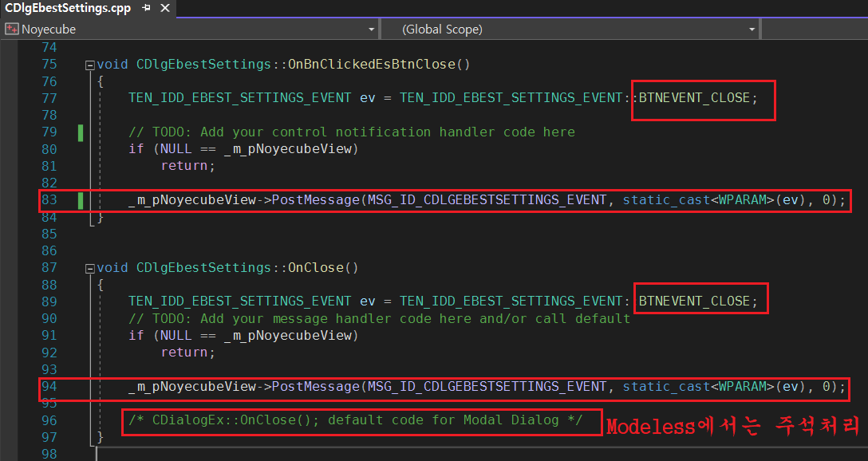Open the Noyecube project dropdown
Screen dimensions: 868x461
point(371,30)
